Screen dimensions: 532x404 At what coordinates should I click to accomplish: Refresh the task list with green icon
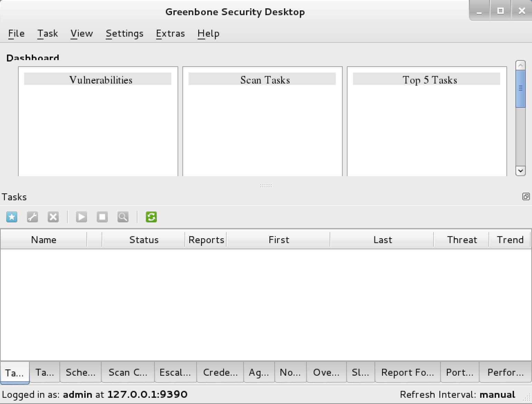(151, 217)
